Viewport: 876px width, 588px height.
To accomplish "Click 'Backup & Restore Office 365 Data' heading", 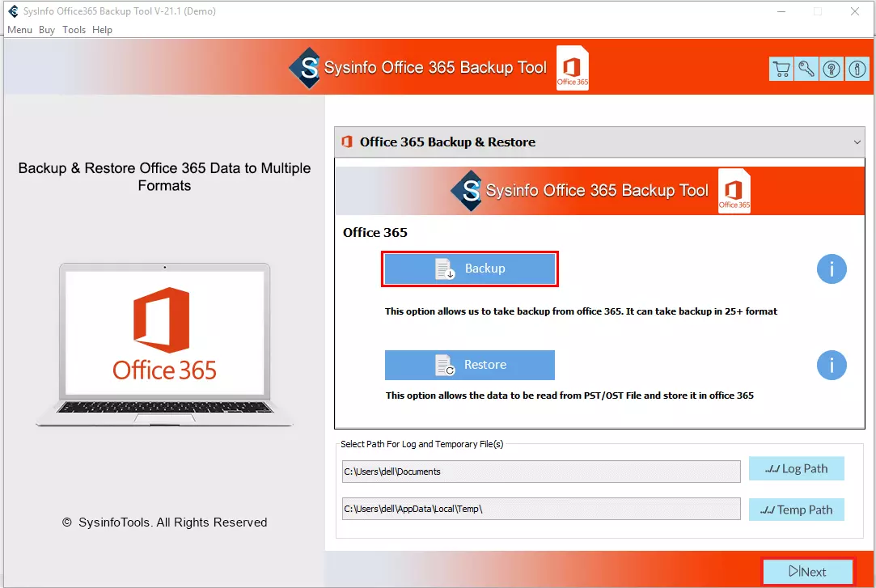I will [164, 176].
